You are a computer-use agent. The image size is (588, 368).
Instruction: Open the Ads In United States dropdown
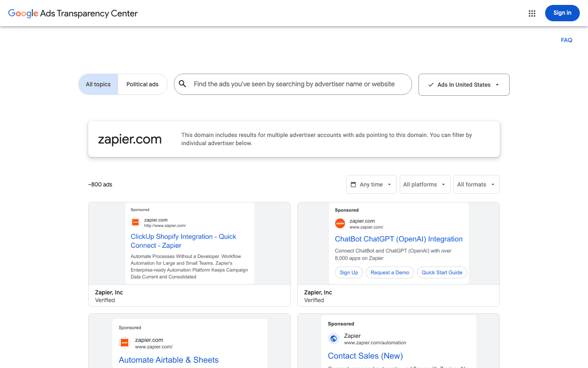pos(464,85)
